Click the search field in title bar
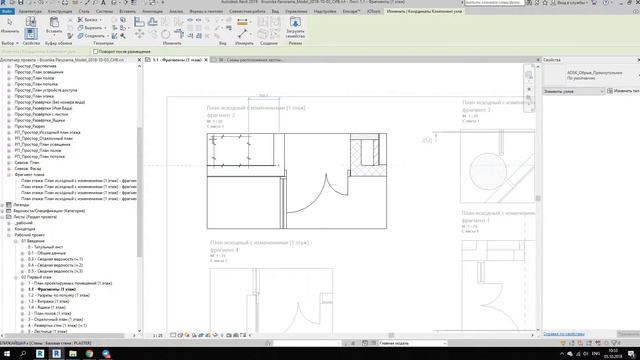 pos(494,2)
